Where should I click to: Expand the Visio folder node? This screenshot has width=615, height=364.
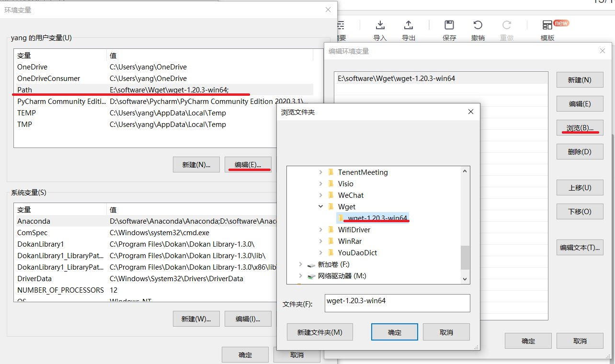coord(321,183)
